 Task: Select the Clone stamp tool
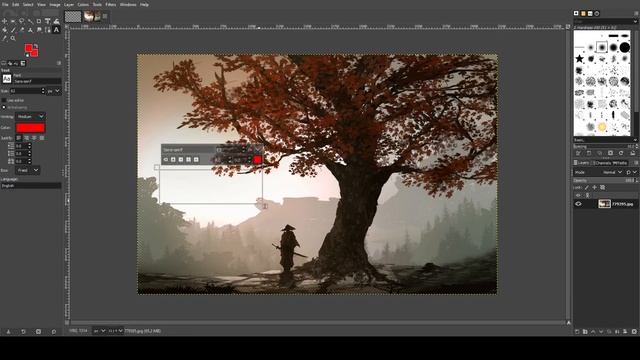click(30, 30)
